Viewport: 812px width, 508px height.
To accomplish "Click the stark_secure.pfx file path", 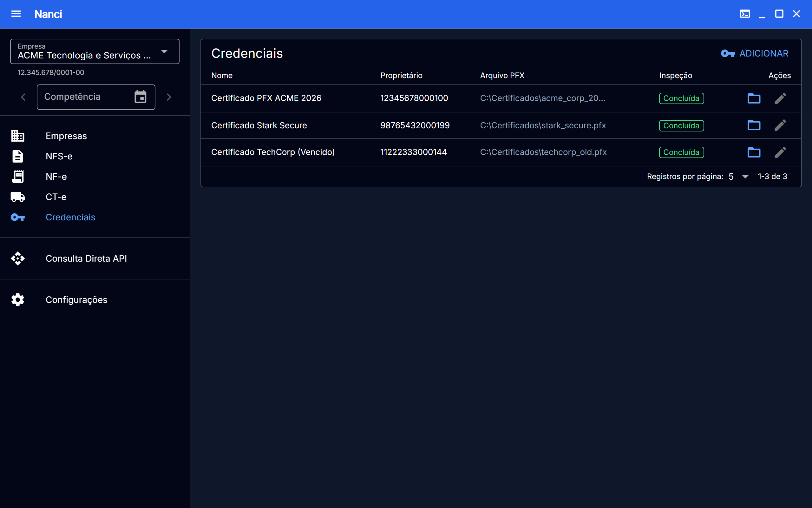I will coord(543,125).
